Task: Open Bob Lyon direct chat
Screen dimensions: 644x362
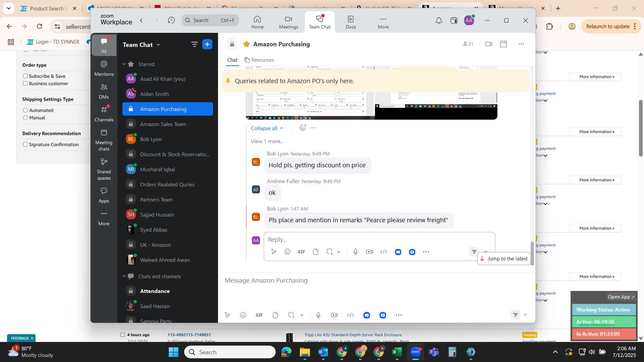Action: [168, 139]
